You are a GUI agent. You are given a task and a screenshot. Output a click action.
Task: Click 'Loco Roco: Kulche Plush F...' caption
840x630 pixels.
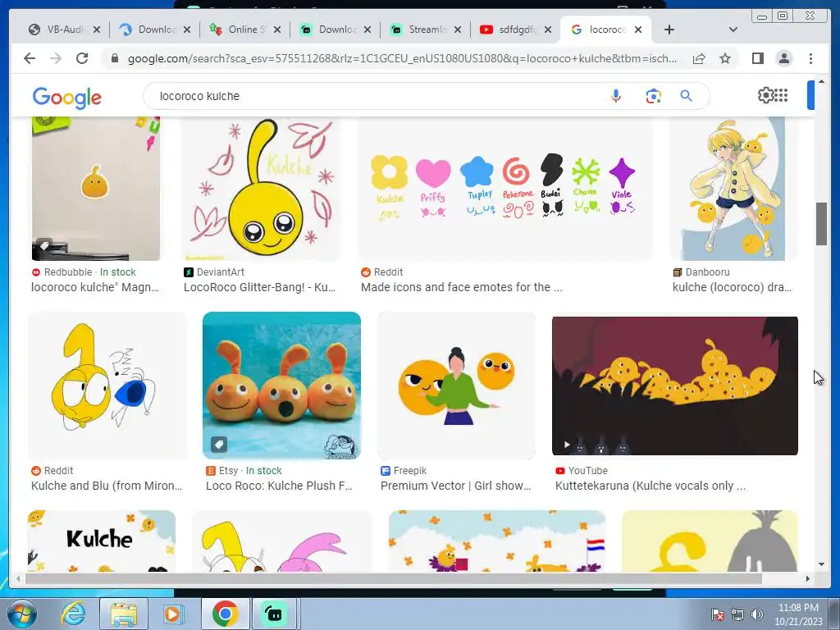pos(279,486)
